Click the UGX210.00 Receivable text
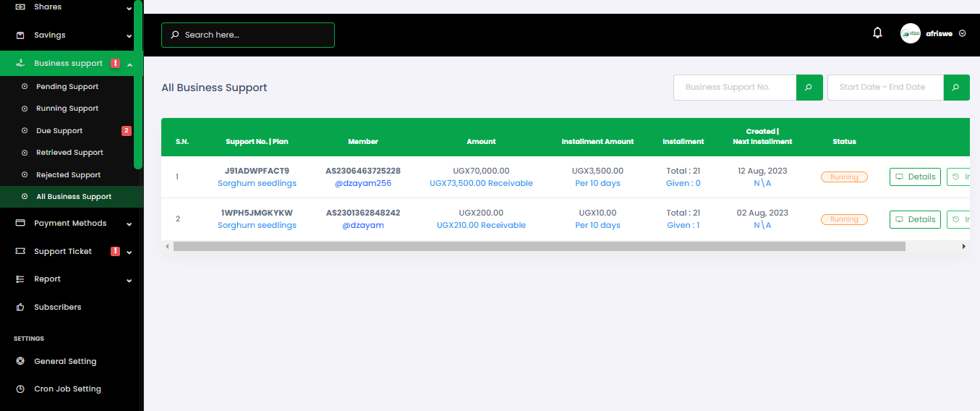980x411 pixels. click(x=481, y=225)
